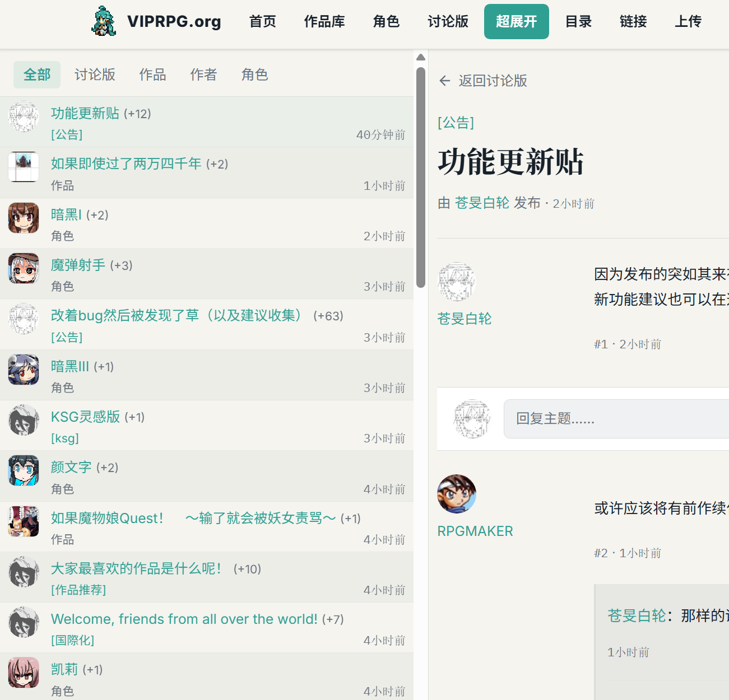Click thumbnail of 如果魔物娘Quest thread
This screenshot has height=700, width=729.
point(24,521)
